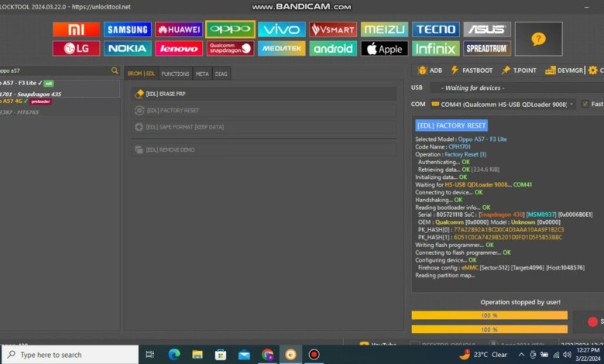Image resolution: width=604 pixels, height=364 pixels.
Task: Open the COM port dropdown list
Action: click(572, 104)
